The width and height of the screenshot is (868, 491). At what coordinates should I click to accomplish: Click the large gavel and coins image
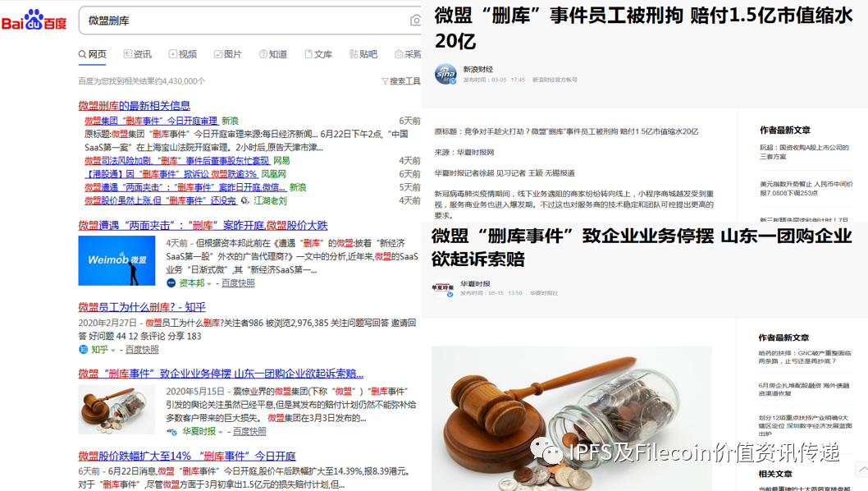(x=571, y=419)
